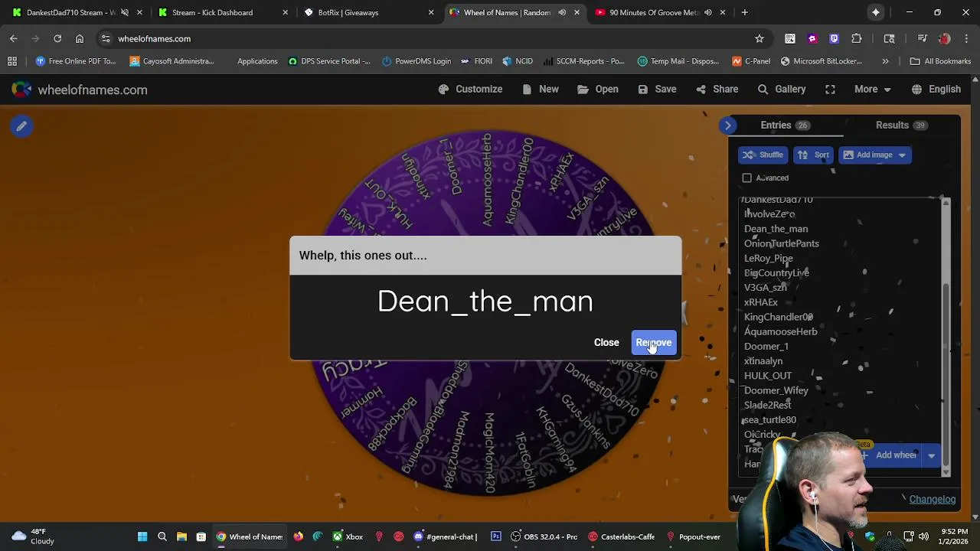Image resolution: width=980 pixels, height=551 pixels.
Task: Select entry KingChandler00 in the list
Action: click(x=778, y=317)
